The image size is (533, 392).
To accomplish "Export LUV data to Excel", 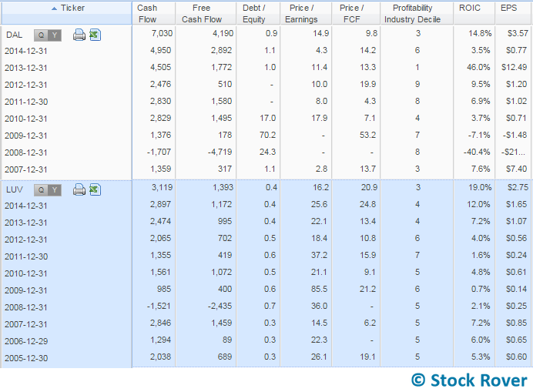I will click(x=96, y=189).
